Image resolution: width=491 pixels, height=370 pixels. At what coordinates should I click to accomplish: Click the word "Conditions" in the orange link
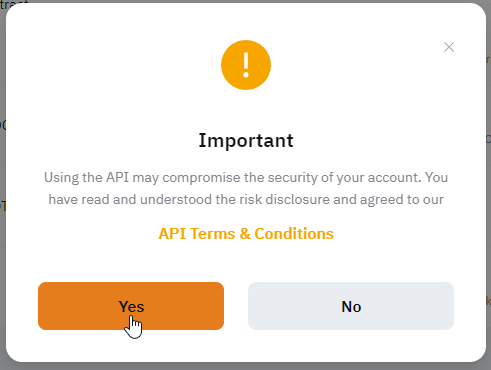coord(294,234)
